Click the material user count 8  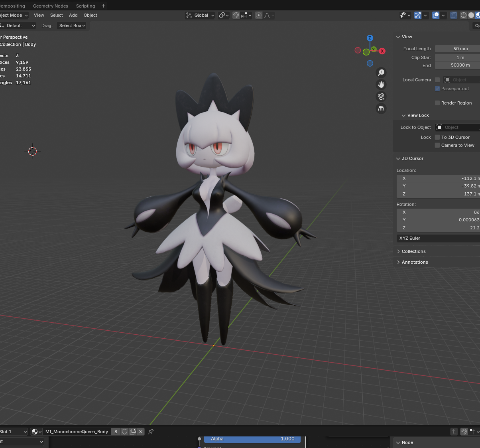click(x=116, y=432)
